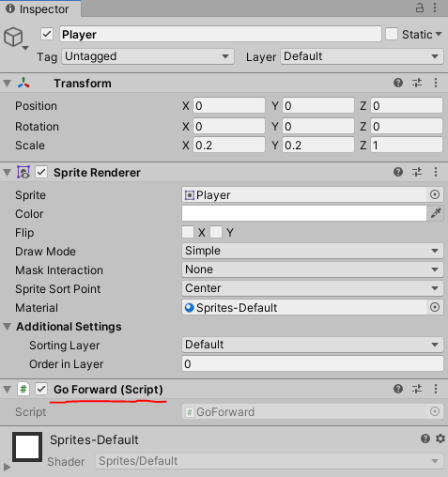The image size is (448, 477).
Task: Open Sprite Renderer kebab menu
Action: 436,172
